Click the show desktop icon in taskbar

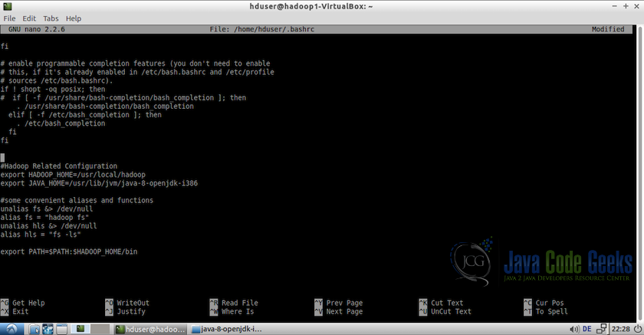[61, 329]
